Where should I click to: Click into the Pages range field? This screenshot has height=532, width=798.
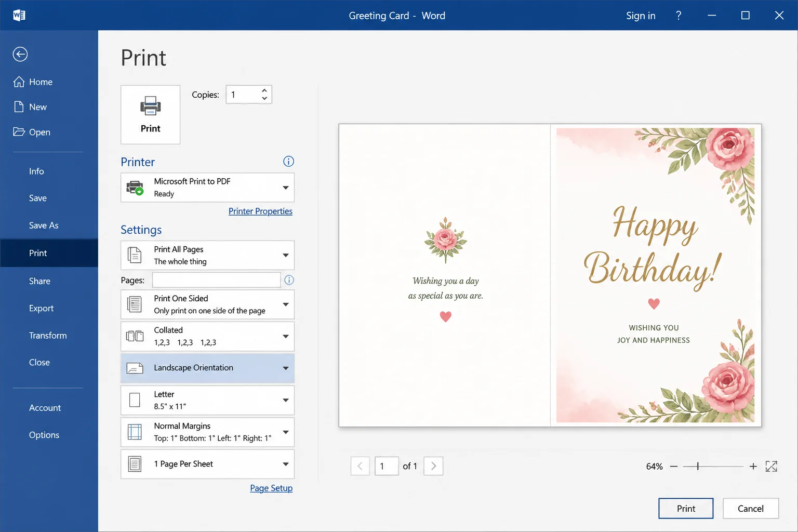click(216, 280)
